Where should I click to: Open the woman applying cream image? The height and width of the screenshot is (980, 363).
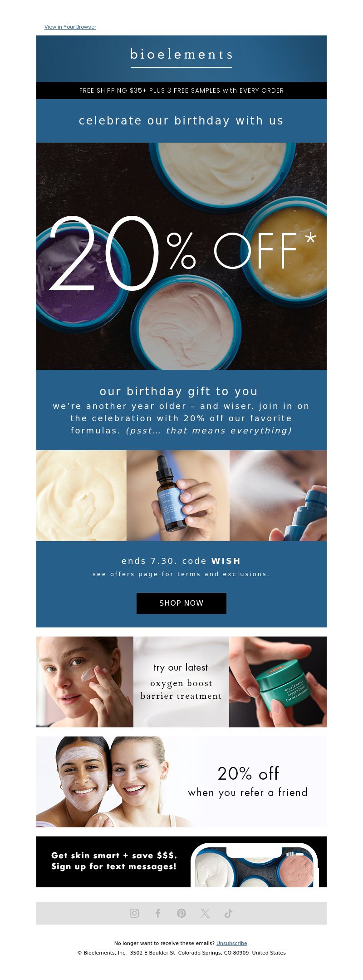85,682
